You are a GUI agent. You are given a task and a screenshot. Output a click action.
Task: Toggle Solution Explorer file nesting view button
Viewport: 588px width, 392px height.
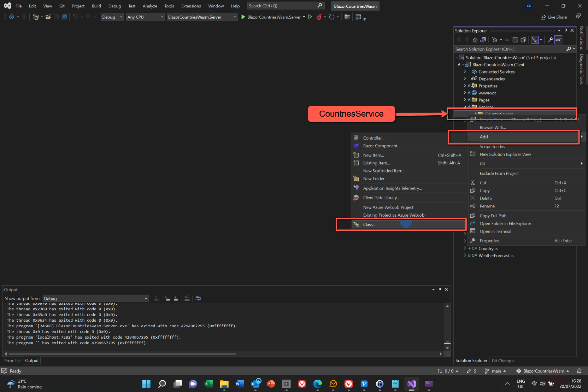tap(535, 40)
